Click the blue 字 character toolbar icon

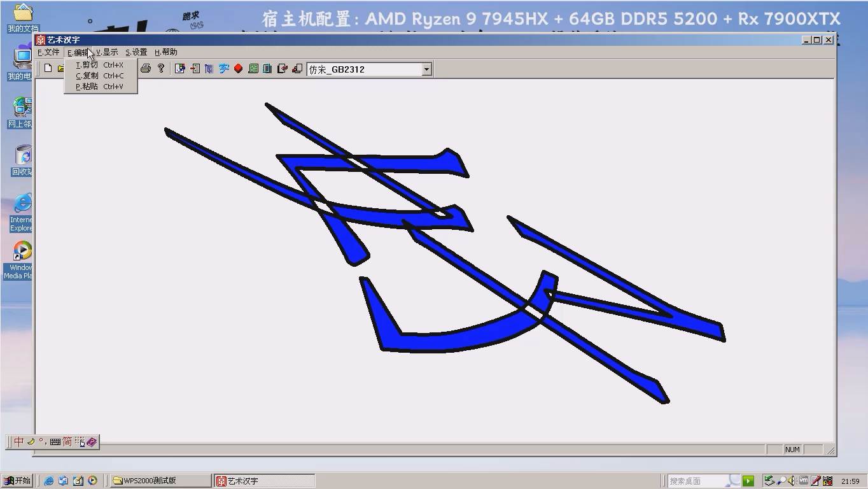coord(224,68)
